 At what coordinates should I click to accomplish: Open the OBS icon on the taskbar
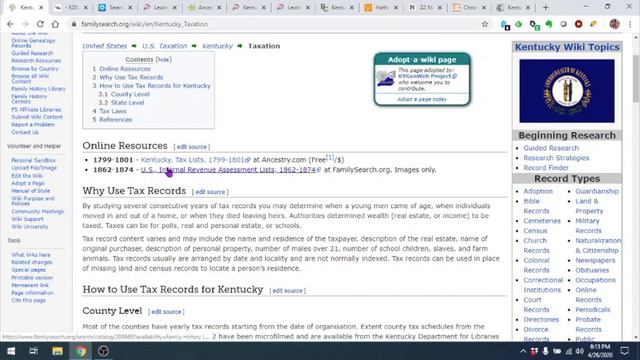(x=103, y=351)
